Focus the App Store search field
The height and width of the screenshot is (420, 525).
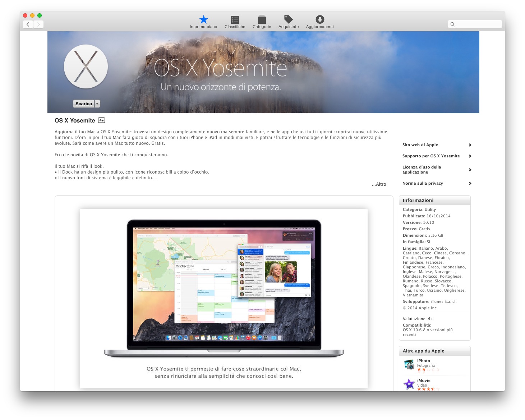pyautogui.click(x=475, y=24)
